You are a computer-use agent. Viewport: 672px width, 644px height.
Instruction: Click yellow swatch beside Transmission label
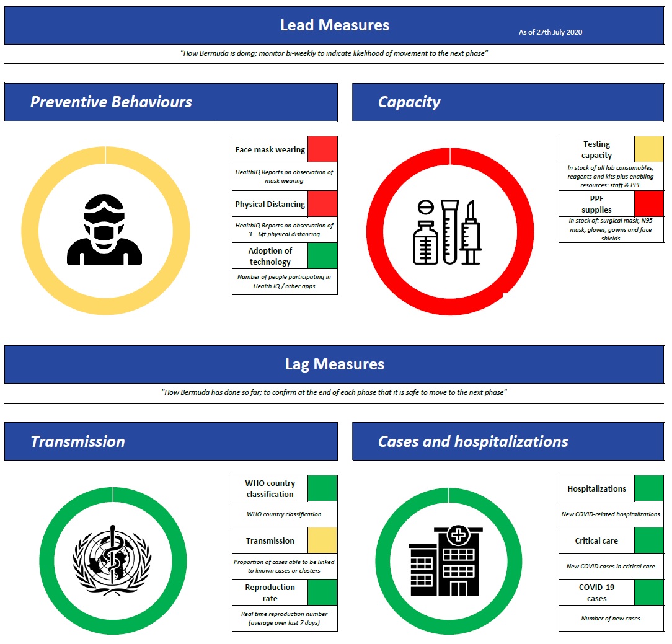click(x=322, y=540)
